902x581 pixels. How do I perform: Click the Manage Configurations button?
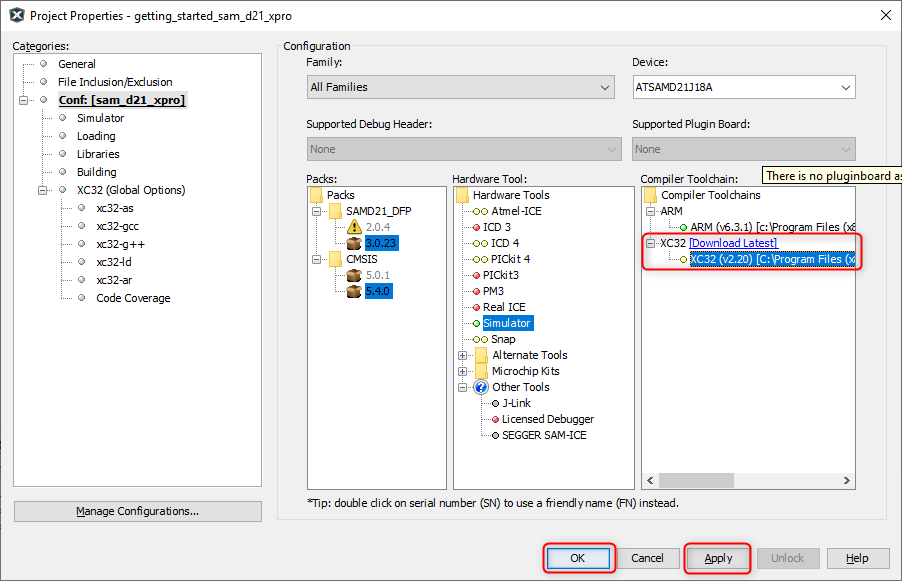pyautogui.click(x=137, y=511)
